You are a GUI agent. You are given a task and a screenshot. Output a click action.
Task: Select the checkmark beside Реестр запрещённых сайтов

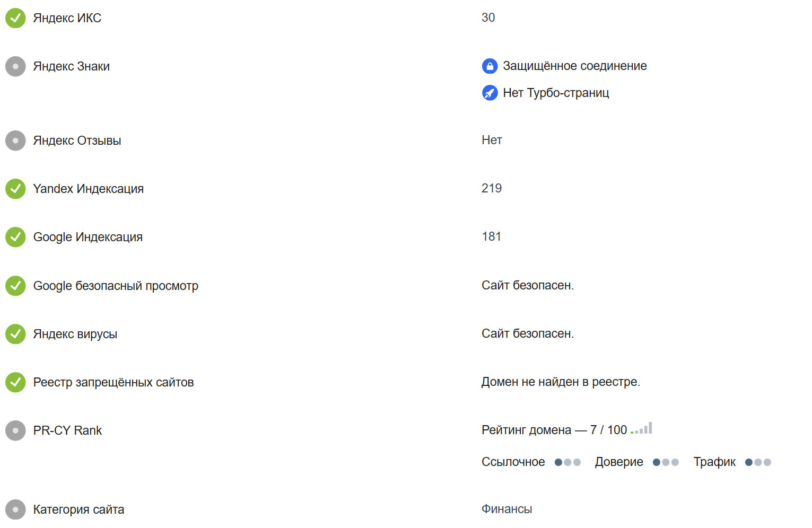pyautogui.click(x=15, y=382)
